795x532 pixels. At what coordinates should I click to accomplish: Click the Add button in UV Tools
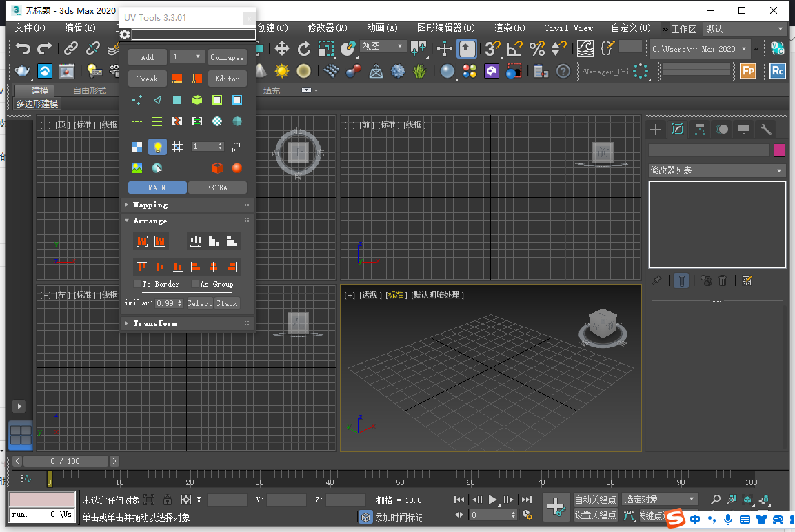pos(148,57)
